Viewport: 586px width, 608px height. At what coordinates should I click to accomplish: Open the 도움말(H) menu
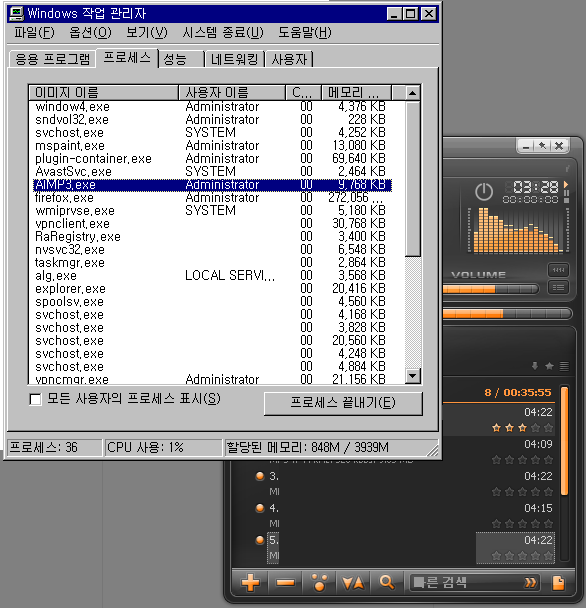(x=305, y=33)
